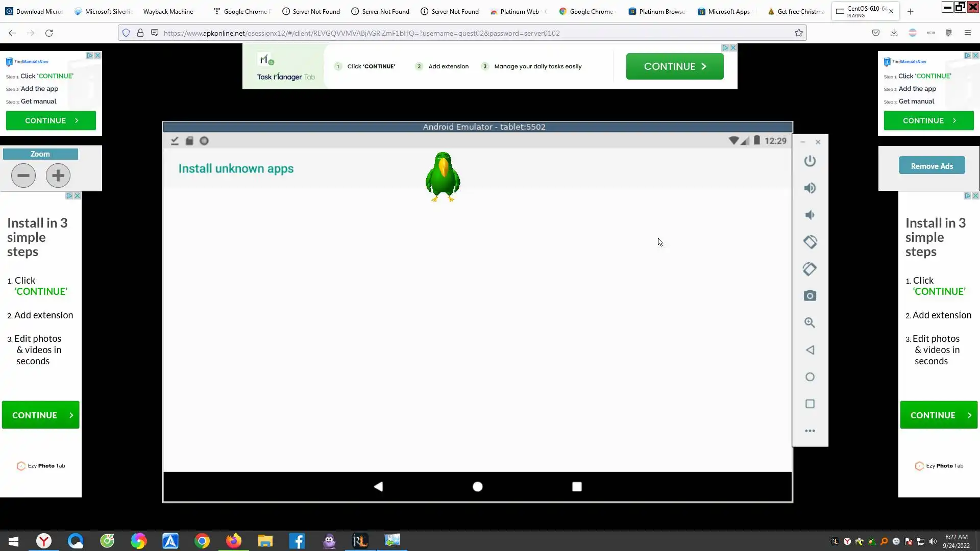Open Firefox from the Windows taskbar
Screen dimensions: 980x551
(x=234, y=541)
